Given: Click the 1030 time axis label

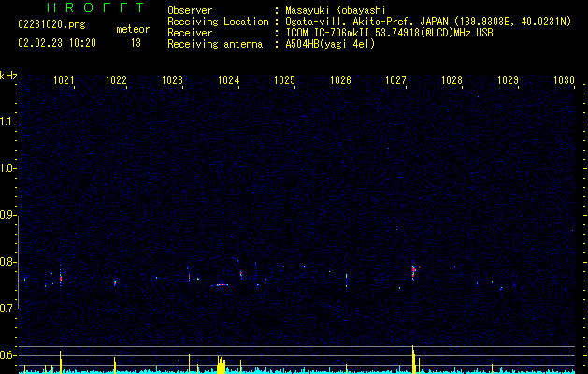Looking at the screenshot, I should tap(564, 80).
